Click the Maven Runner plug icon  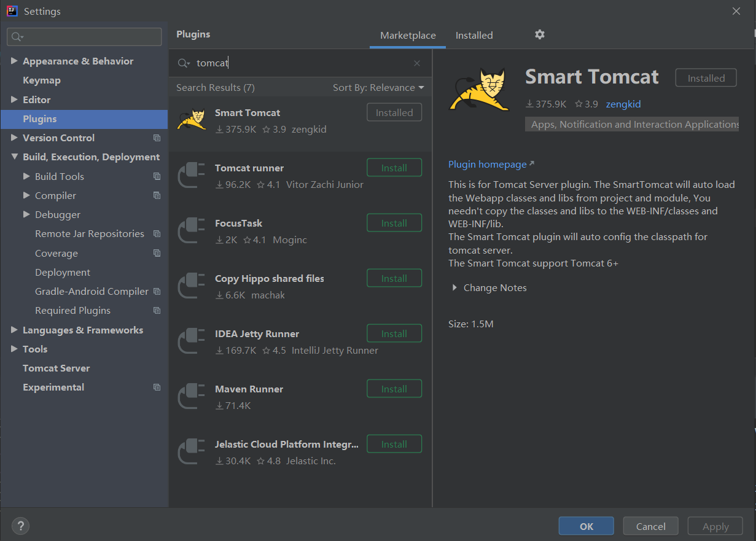(x=192, y=396)
